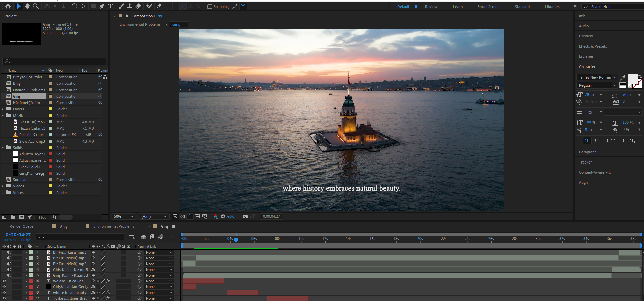Image resolution: width=644 pixels, height=301 pixels.
Task: Open the Show Channel color icon
Action: [x=216, y=216]
